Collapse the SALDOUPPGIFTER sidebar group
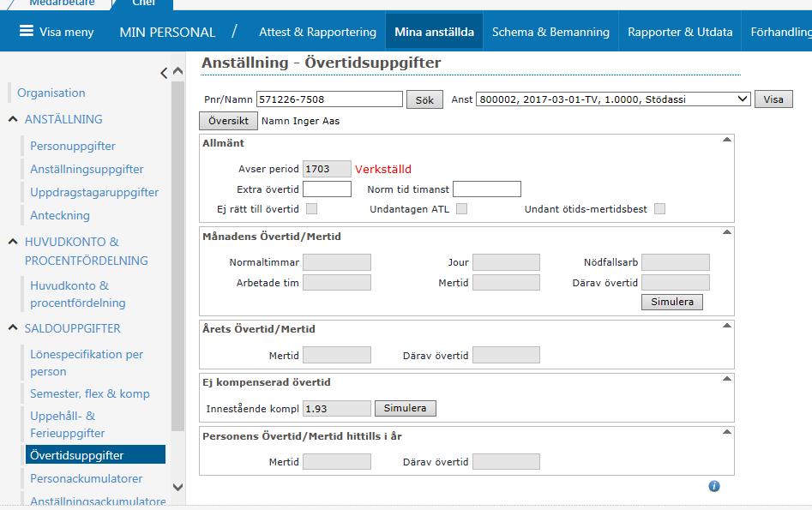The width and height of the screenshot is (812, 510). coord(13,328)
